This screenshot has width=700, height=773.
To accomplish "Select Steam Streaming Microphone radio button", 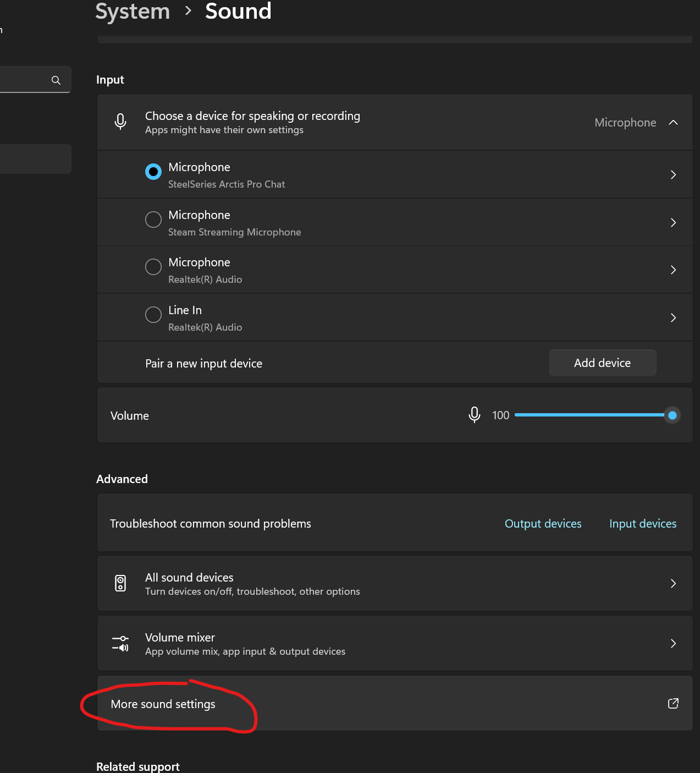I will tap(153, 220).
